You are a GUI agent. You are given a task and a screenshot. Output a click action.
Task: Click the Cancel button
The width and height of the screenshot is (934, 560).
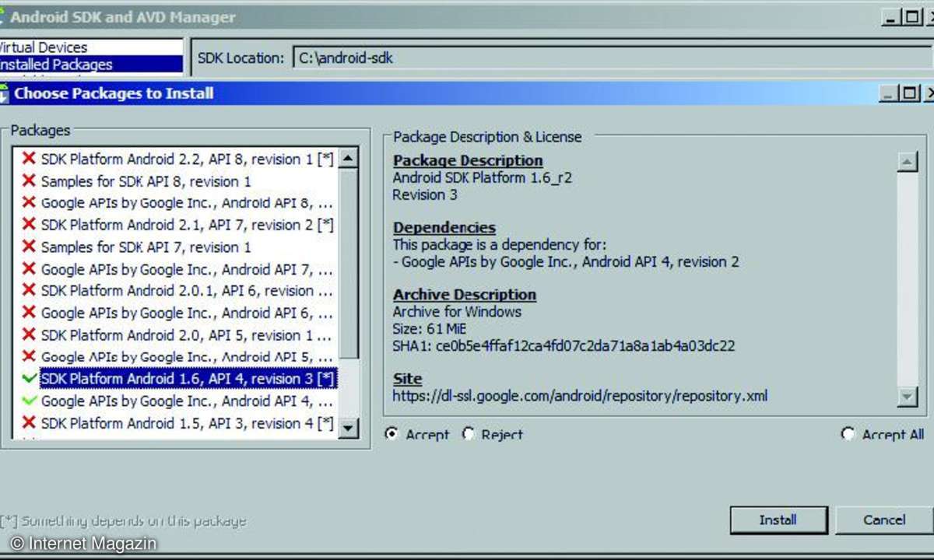tap(883, 520)
